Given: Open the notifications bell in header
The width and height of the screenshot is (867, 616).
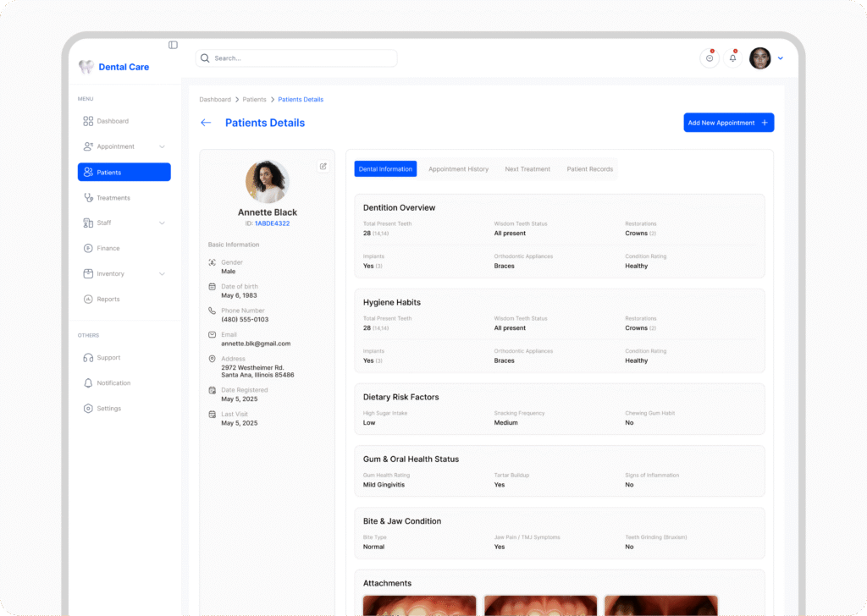Looking at the screenshot, I should pos(733,58).
